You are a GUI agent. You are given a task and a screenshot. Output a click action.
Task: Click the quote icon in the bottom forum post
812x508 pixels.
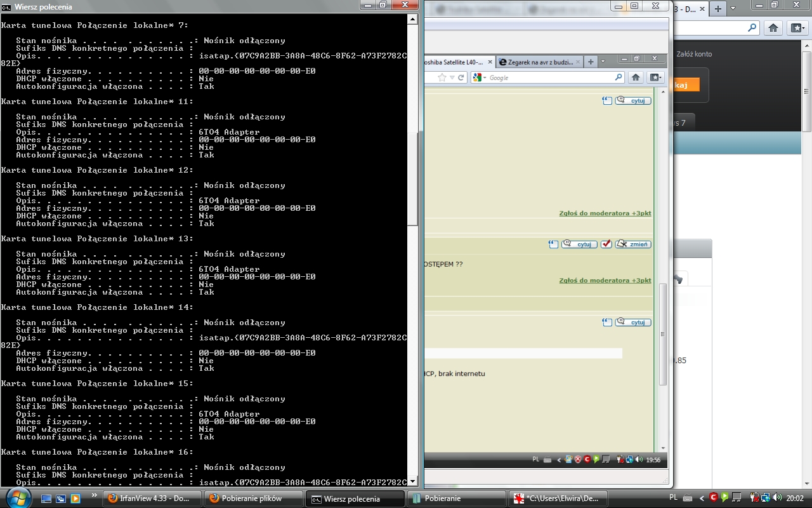(x=607, y=323)
